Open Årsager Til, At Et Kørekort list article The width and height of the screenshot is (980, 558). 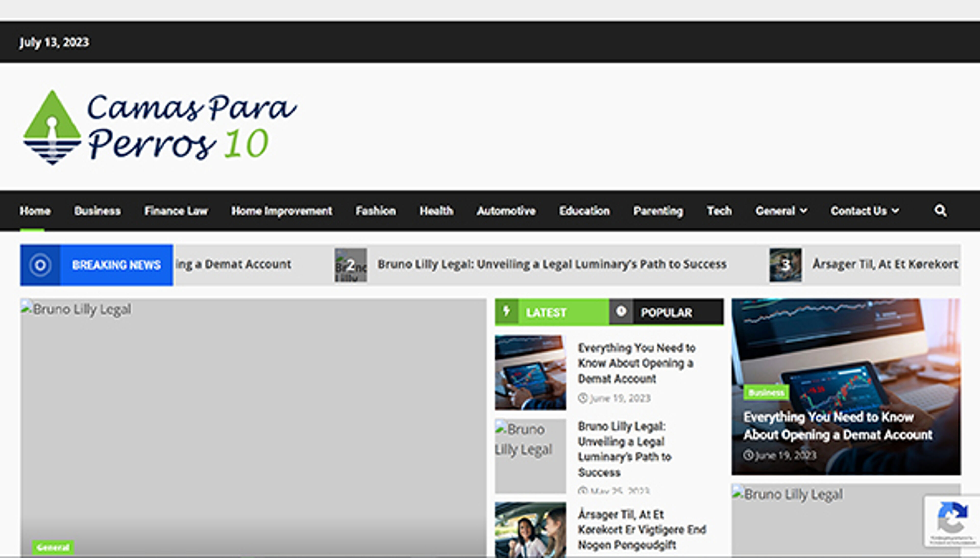pos(642,529)
